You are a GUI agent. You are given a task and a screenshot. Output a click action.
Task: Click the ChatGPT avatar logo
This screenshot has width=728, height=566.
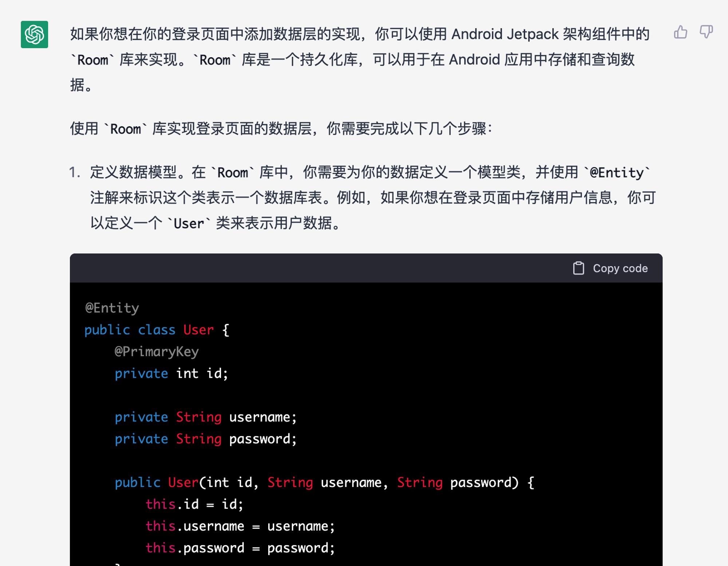click(x=35, y=35)
